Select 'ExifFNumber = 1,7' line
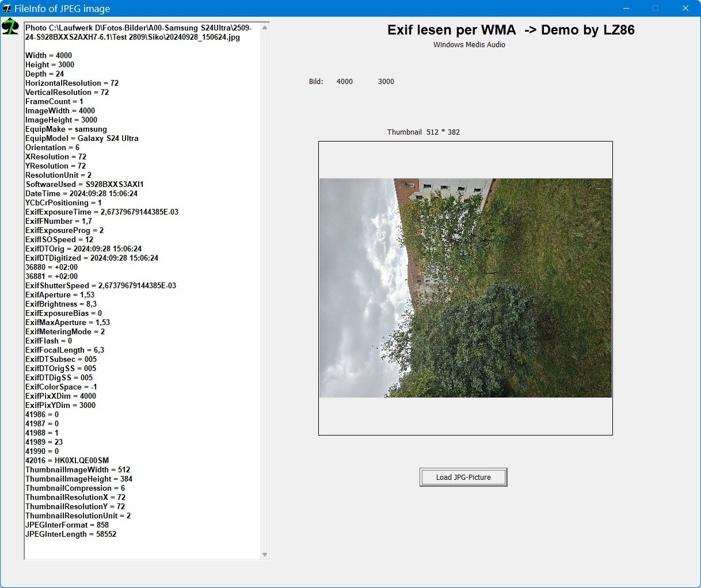 [x=59, y=221]
